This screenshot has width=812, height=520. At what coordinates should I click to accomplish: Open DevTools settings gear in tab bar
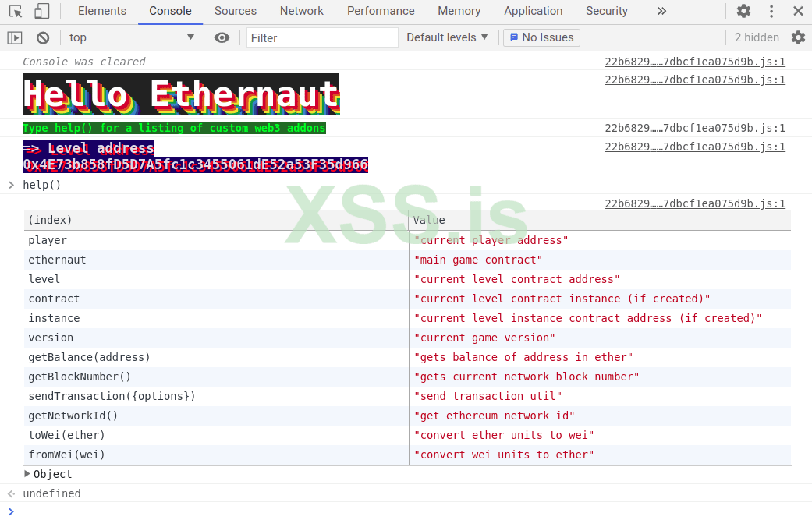coord(743,11)
